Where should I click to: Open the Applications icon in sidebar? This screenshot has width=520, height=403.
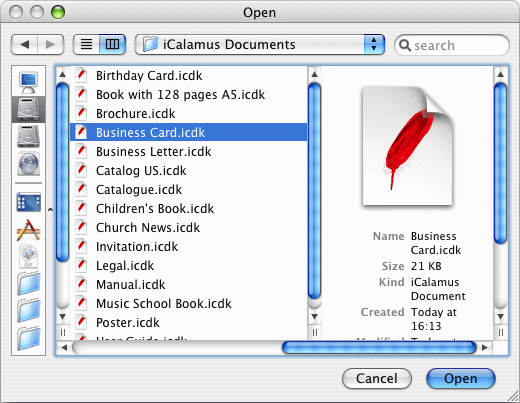coord(28,230)
